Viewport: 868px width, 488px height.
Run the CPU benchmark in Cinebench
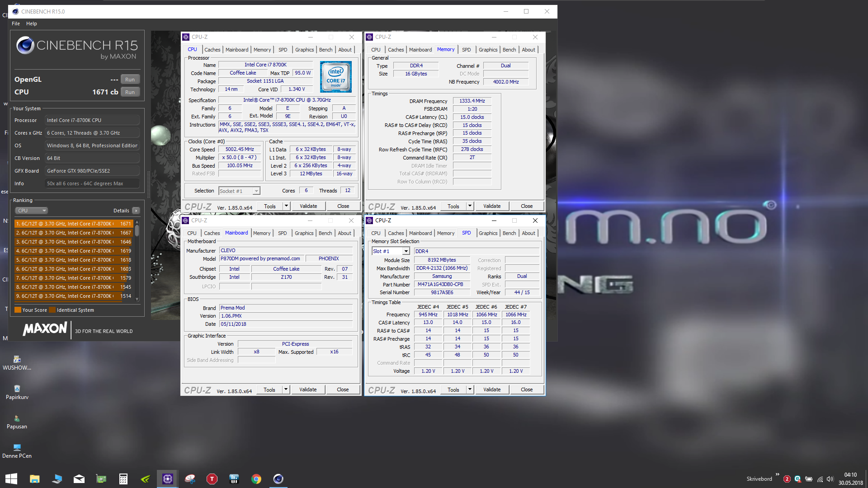tap(130, 92)
